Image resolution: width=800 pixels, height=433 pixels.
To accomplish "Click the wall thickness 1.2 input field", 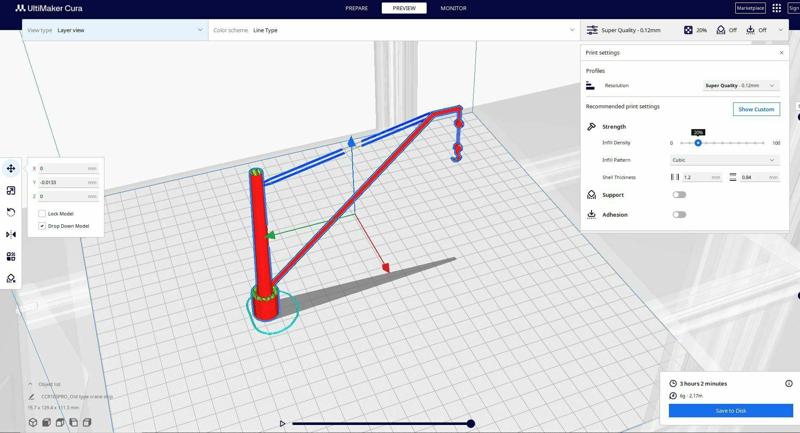I will pyautogui.click(x=702, y=177).
